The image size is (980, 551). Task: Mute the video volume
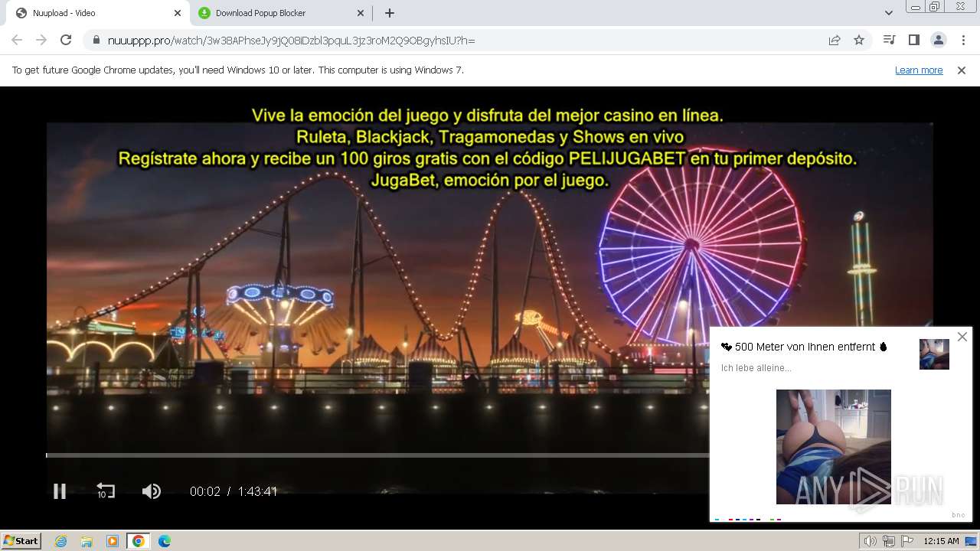pos(152,491)
